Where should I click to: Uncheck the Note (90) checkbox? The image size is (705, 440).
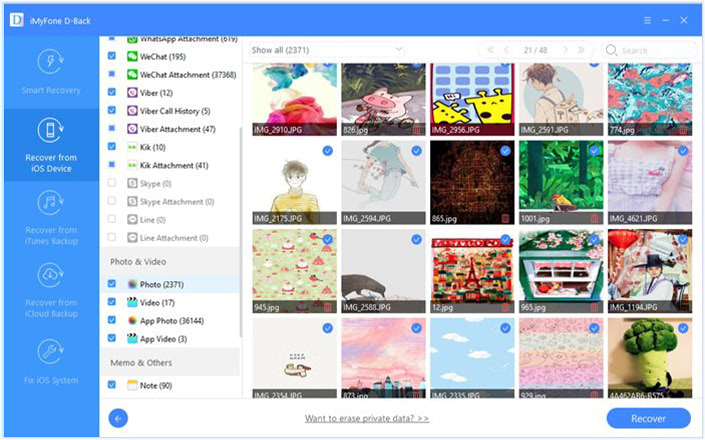tap(113, 385)
